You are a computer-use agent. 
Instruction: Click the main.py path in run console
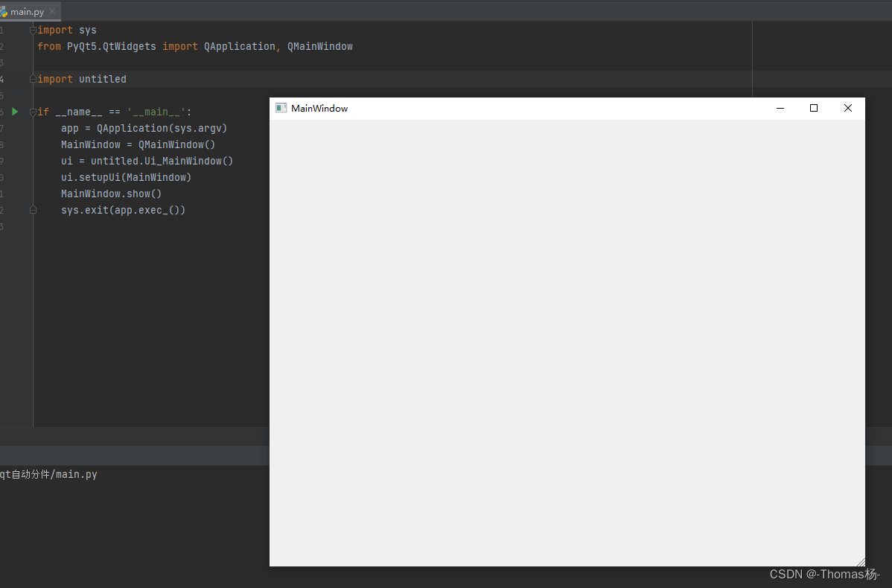(x=48, y=474)
